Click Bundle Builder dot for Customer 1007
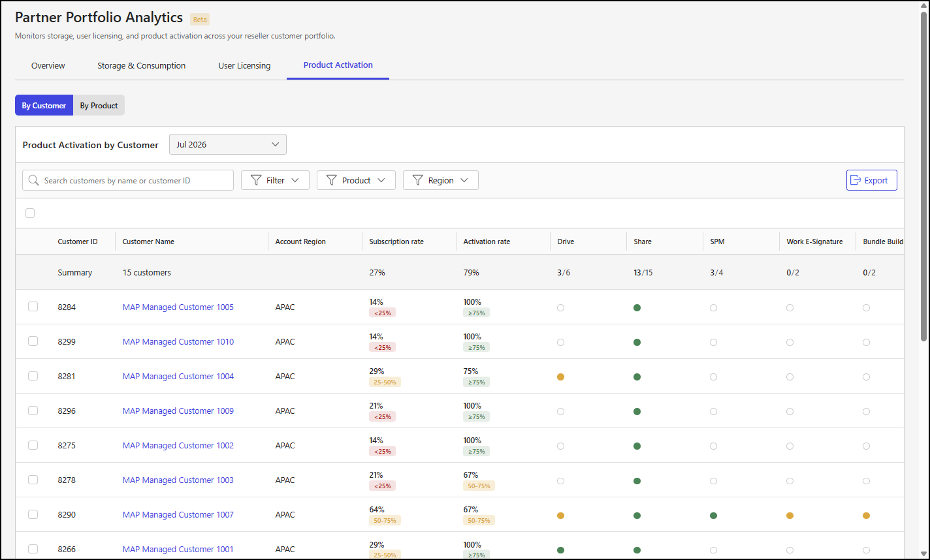This screenshot has height=560, width=930. click(866, 516)
